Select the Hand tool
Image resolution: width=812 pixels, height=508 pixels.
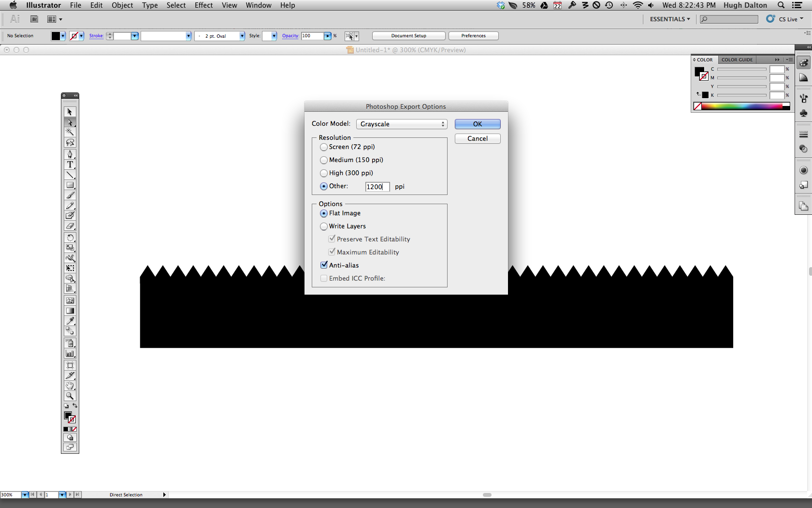[x=70, y=386]
